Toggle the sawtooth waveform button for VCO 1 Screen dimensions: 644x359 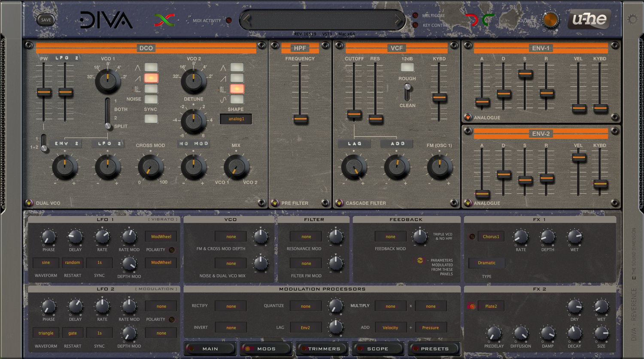[x=151, y=78]
